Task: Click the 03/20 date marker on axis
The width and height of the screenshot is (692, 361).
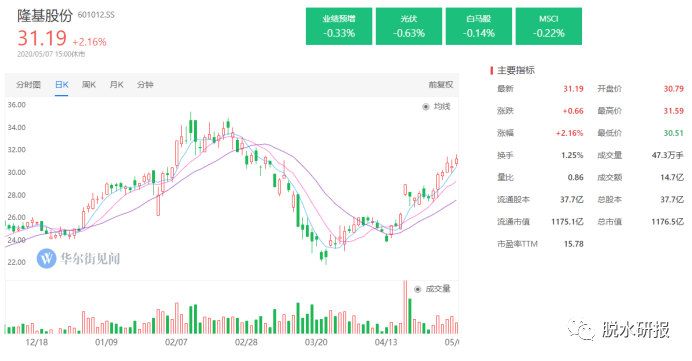Action: (x=316, y=342)
